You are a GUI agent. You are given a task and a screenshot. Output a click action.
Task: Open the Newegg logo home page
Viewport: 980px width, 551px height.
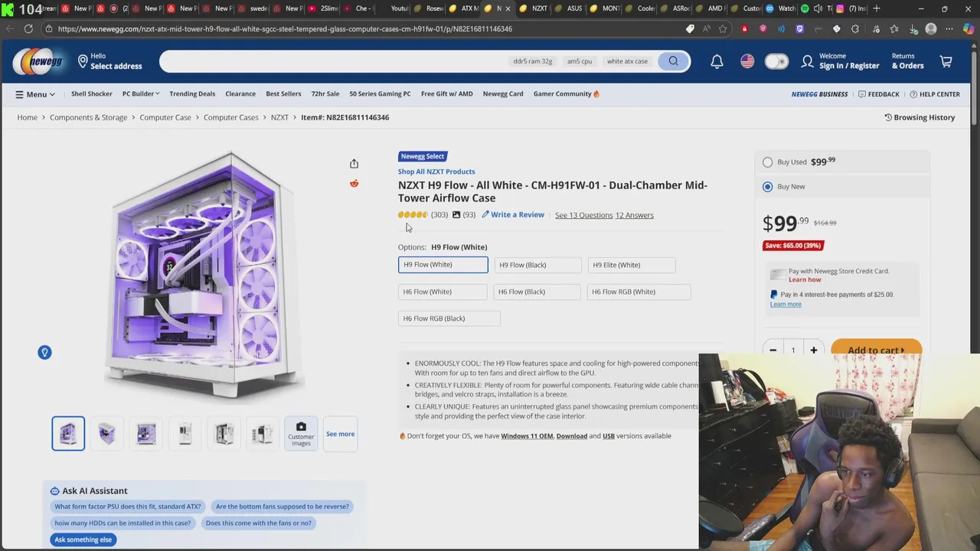(38, 61)
